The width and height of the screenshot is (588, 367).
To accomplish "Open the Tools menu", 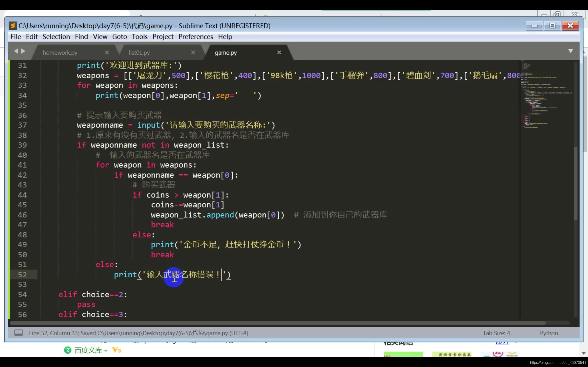I will click(x=139, y=37).
